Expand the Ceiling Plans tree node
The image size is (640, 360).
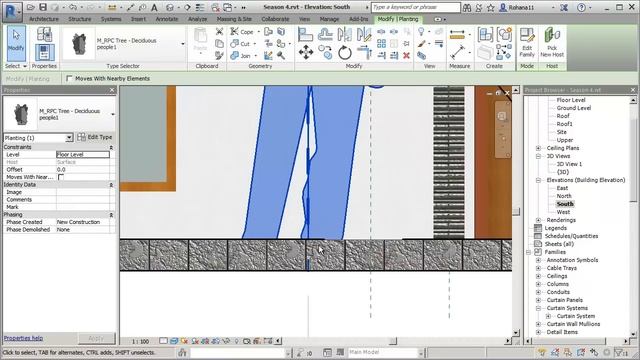tap(538, 148)
